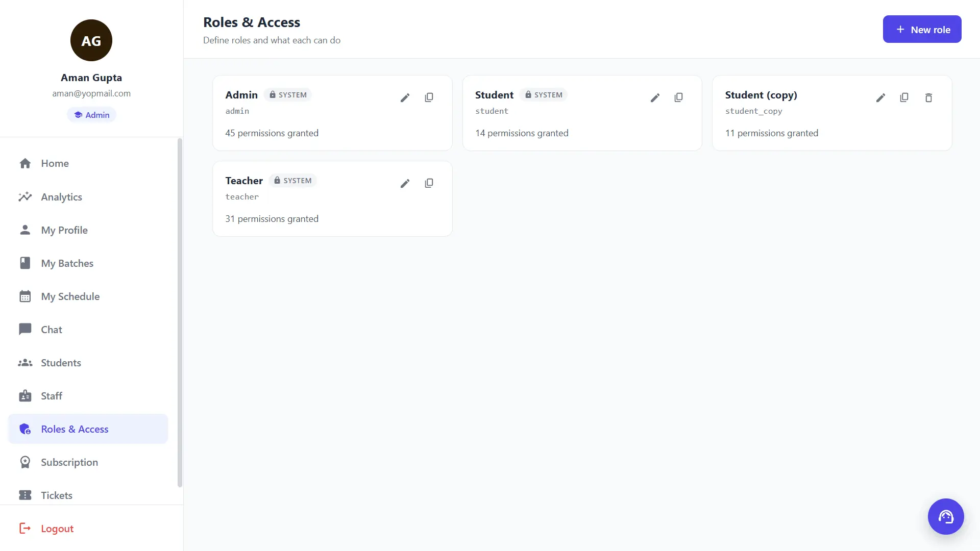Duplicate the Teacher role
The width and height of the screenshot is (980, 551).
[x=429, y=183]
